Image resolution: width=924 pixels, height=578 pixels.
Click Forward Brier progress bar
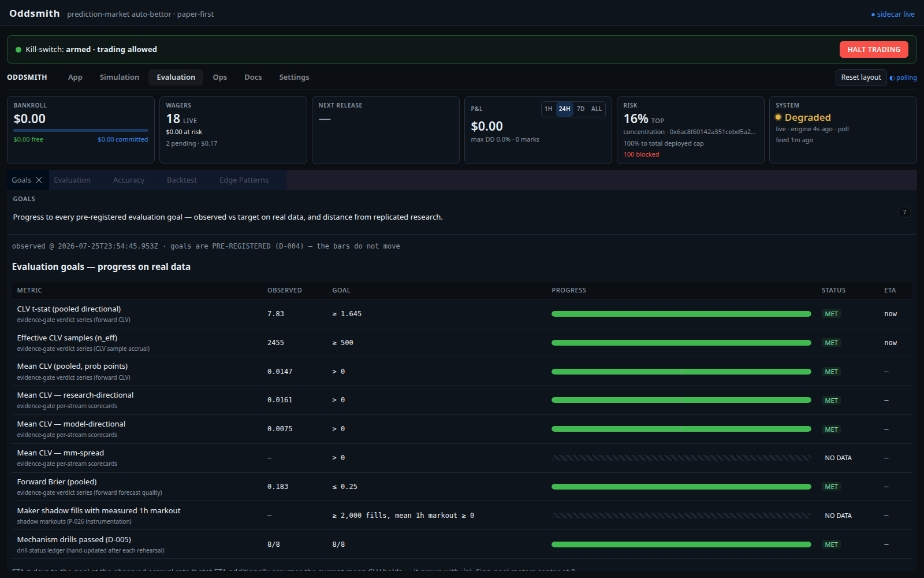point(681,487)
